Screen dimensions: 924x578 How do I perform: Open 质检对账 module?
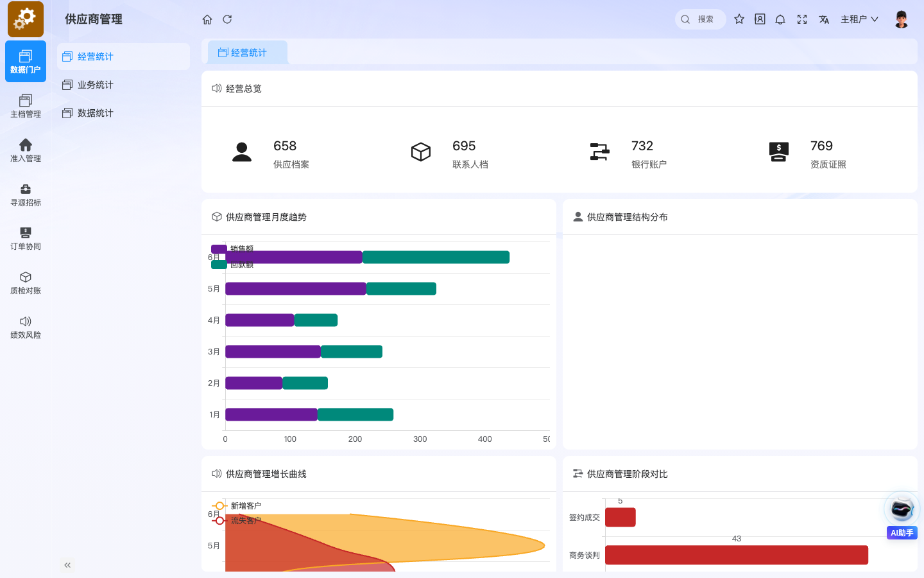[x=26, y=283]
